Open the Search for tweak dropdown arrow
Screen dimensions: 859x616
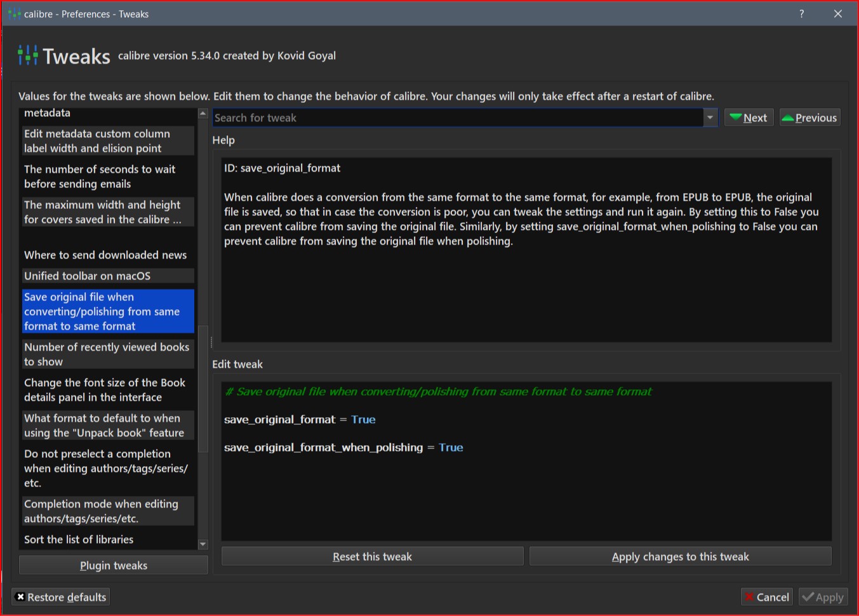[x=710, y=117]
